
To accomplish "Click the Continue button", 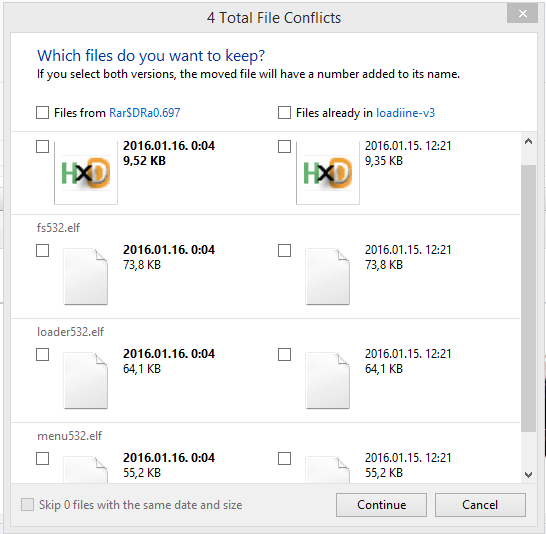I will click(381, 505).
